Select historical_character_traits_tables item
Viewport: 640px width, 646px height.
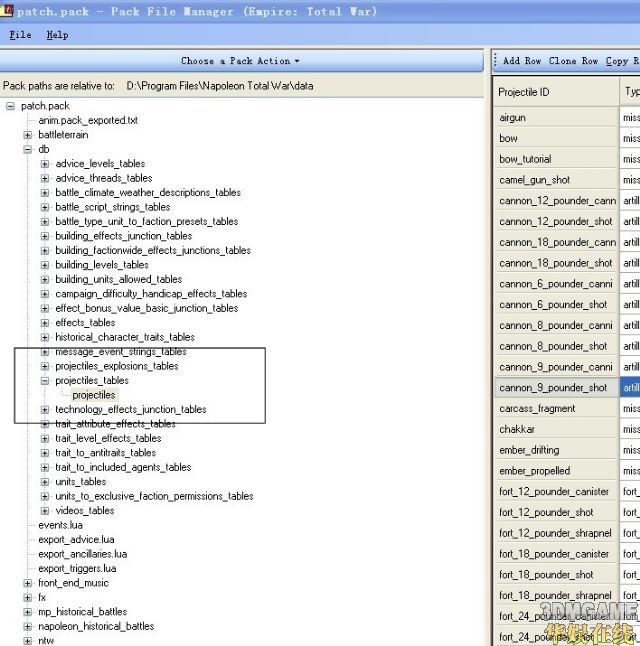coord(125,337)
